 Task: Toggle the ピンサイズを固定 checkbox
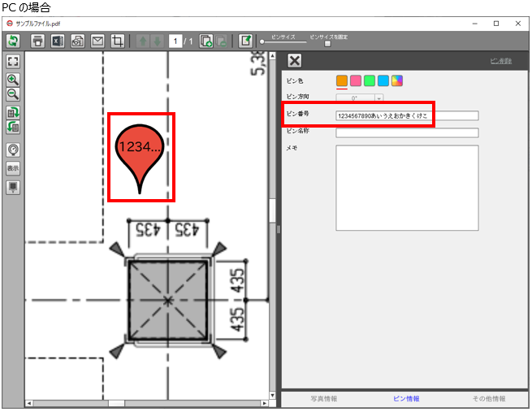327,44
